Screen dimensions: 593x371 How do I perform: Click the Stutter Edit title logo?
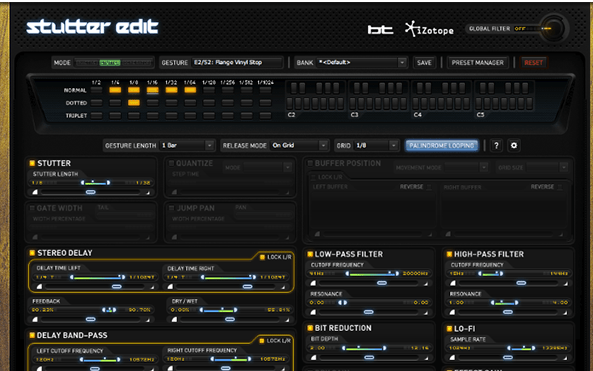point(92,27)
